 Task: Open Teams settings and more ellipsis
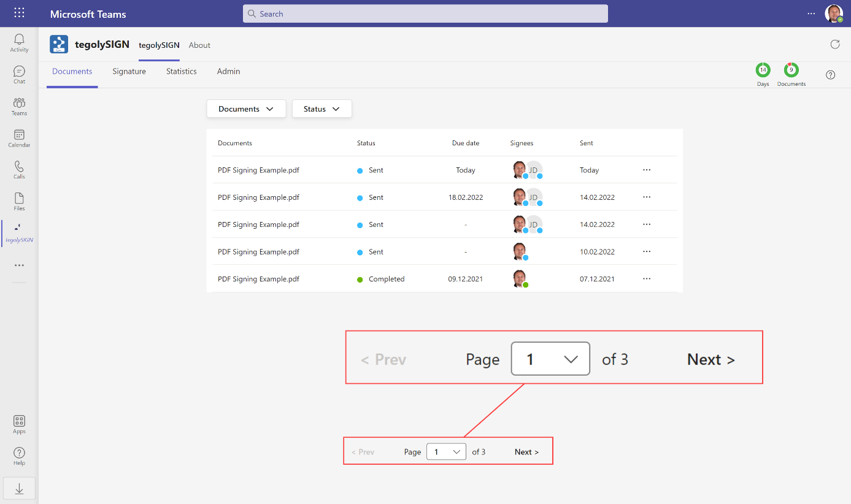pos(811,13)
